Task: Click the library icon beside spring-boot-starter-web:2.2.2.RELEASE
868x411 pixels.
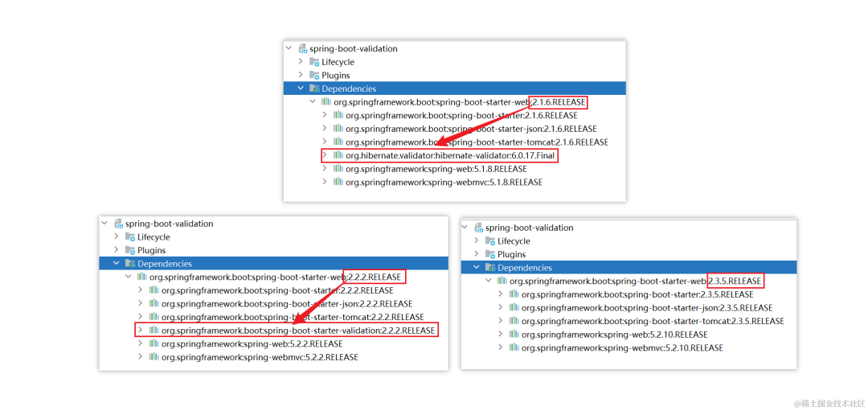Action: [141, 277]
